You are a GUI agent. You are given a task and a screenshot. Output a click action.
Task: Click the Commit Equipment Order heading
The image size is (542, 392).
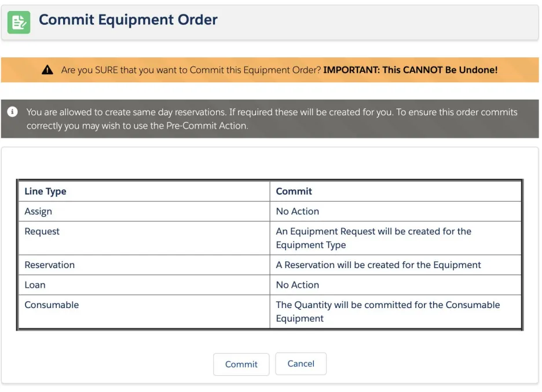click(x=128, y=20)
